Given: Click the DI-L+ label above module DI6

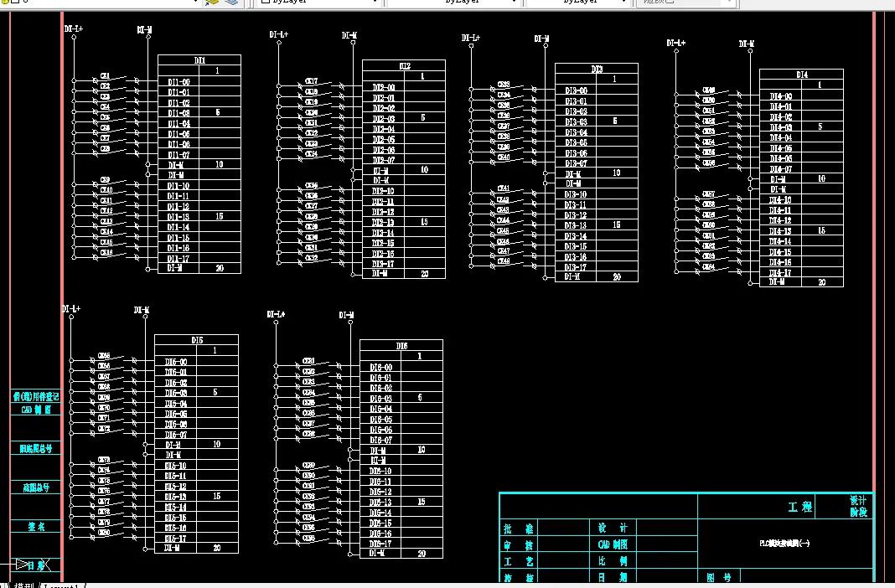Looking at the screenshot, I should 276,314.
